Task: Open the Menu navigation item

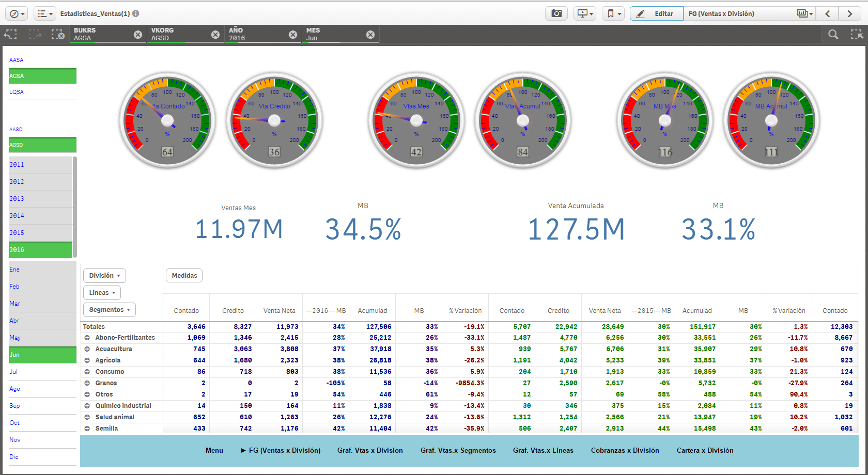Action: [x=214, y=450]
